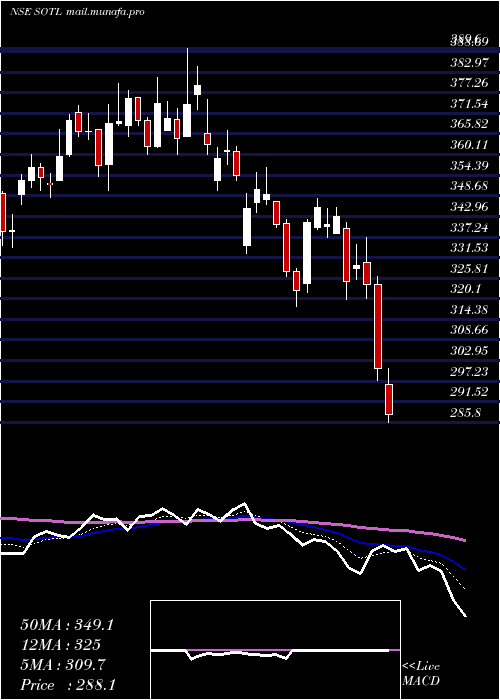Click the 291.52 price axis label
Screen dimensions: 500x700
[x=469, y=392]
